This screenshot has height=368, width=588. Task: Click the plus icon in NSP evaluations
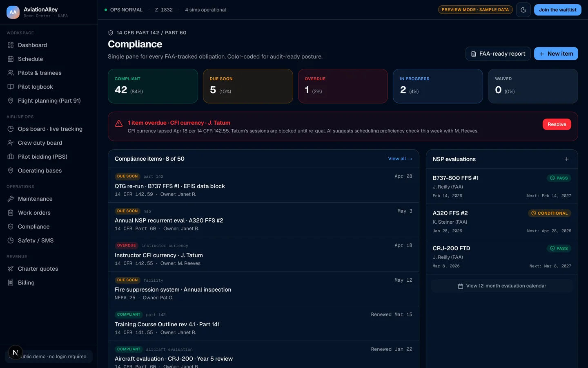[567, 159]
